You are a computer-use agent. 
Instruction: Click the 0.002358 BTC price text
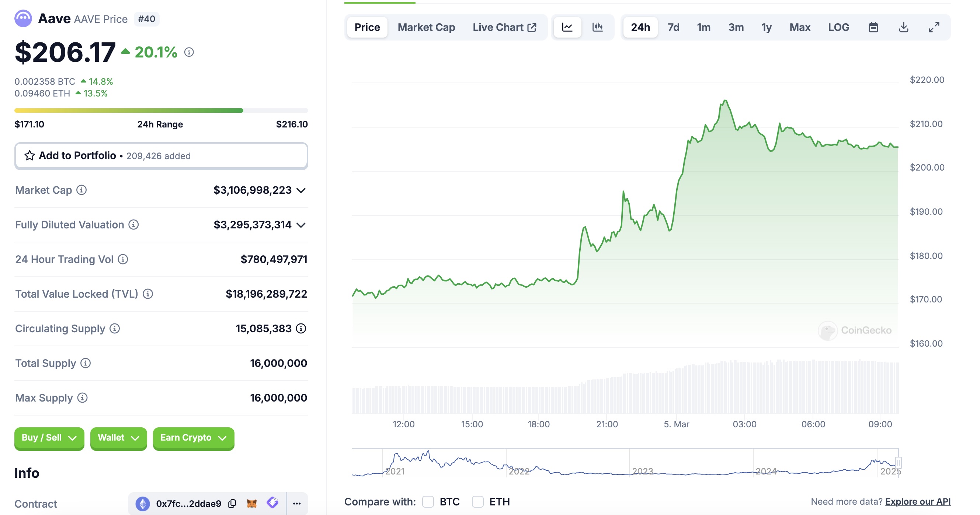45,81
